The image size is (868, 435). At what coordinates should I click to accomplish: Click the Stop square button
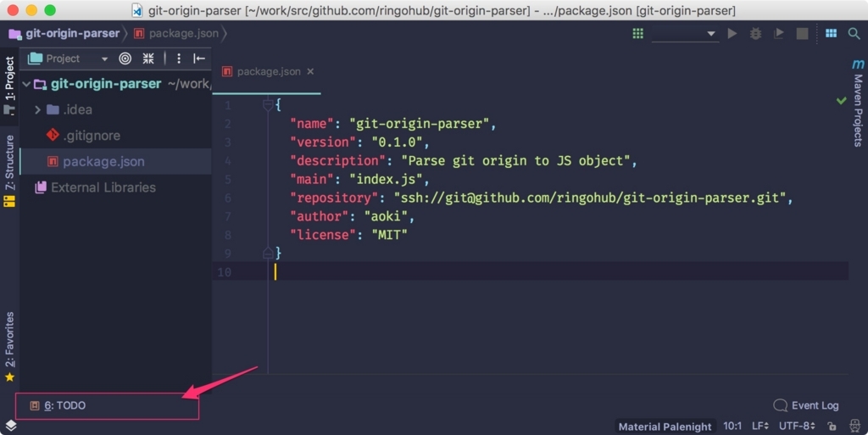[802, 34]
